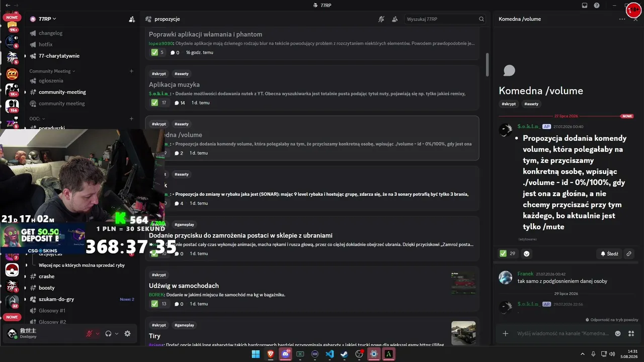Collapse the Community Meeting category
Screen dimensions: 644x362
(52, 71)
